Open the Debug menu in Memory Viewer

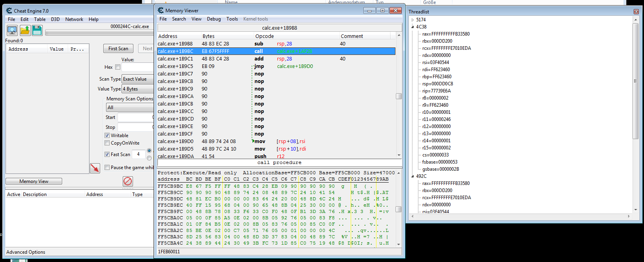[214, 19]
